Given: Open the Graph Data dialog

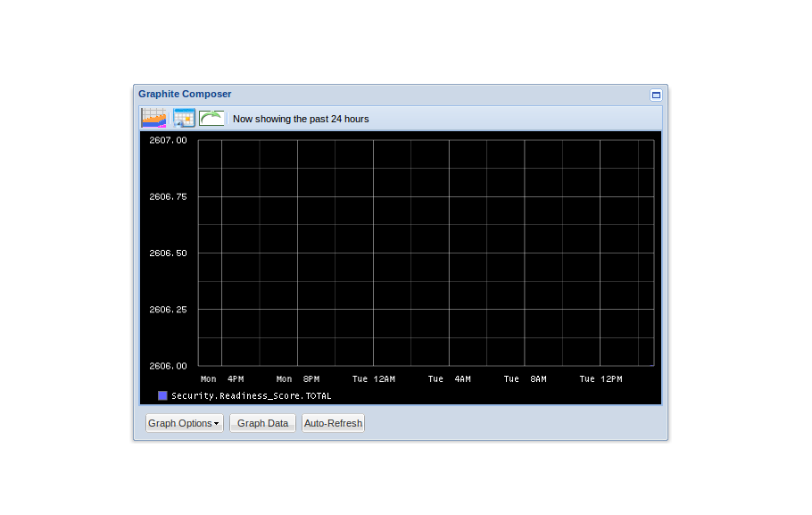Looking at the screenshot, I should pos(262,423).
